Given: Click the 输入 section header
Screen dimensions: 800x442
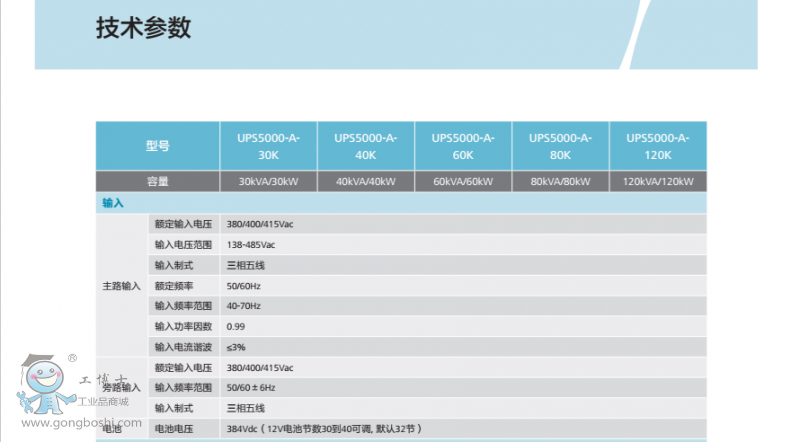Looking at the screenshot, I should (x=113, y=203).
